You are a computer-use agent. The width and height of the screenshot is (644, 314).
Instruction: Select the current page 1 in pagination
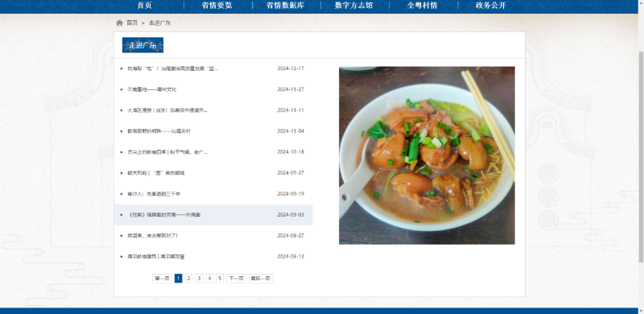pos(178,279)
